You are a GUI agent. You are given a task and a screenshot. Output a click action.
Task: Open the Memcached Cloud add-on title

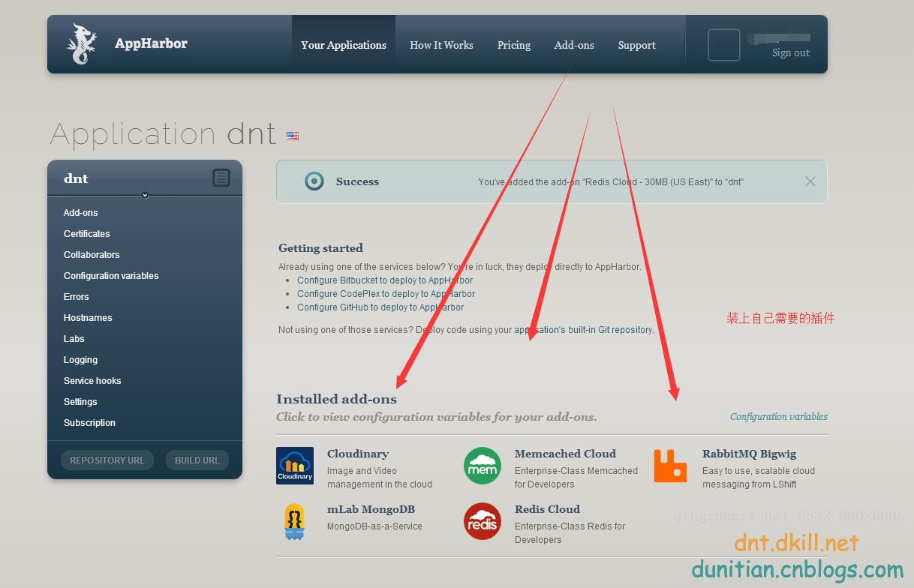coord(565,454)
